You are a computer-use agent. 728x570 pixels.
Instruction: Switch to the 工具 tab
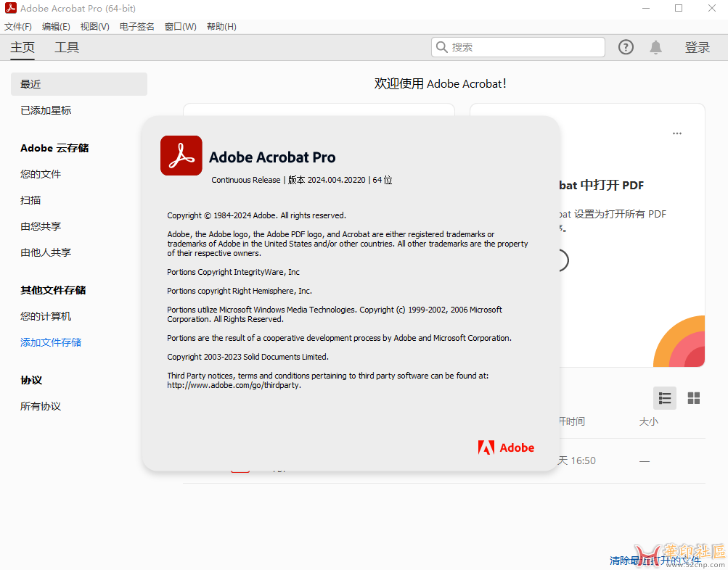67,47
